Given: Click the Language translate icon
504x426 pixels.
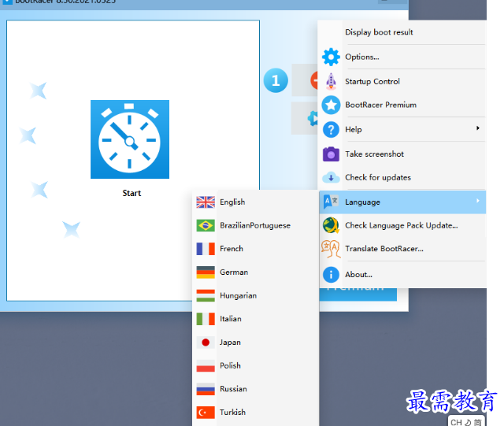Looking at the screenshot, I should tap(331, 202).
